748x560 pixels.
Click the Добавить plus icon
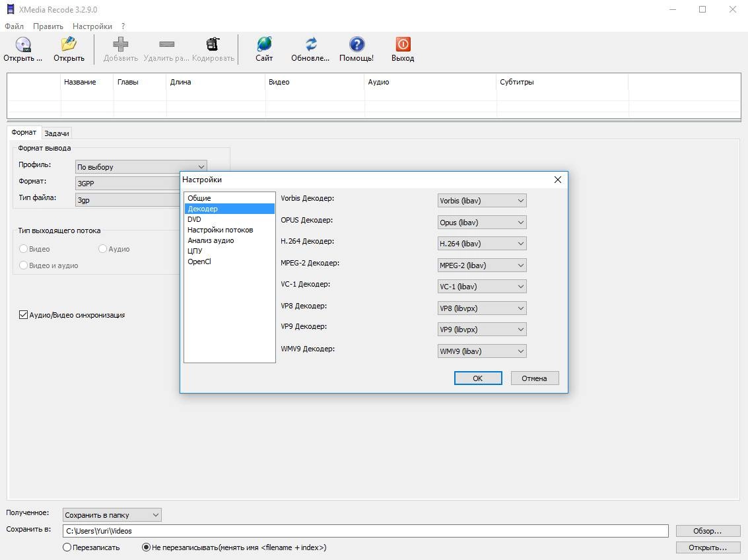120,44
